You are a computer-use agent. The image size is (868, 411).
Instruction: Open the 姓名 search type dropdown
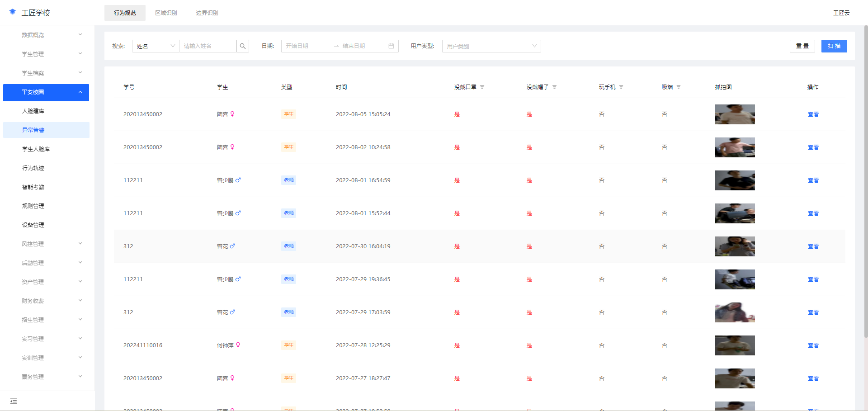[155, 46]
